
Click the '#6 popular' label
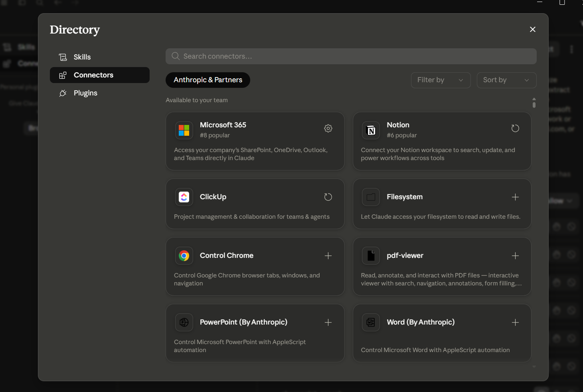click(x=402, y=135)
